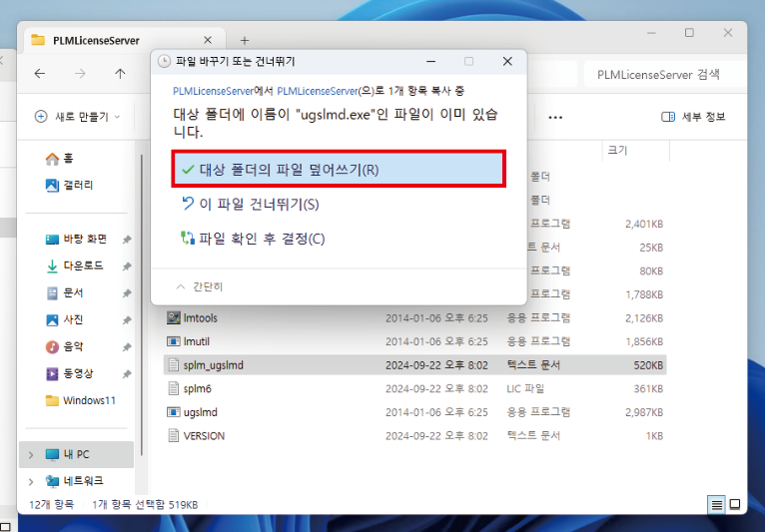Collapse dialog details with 간단히
The height and width of the screenshot is (532, 765).
click(x=200, y=286)
